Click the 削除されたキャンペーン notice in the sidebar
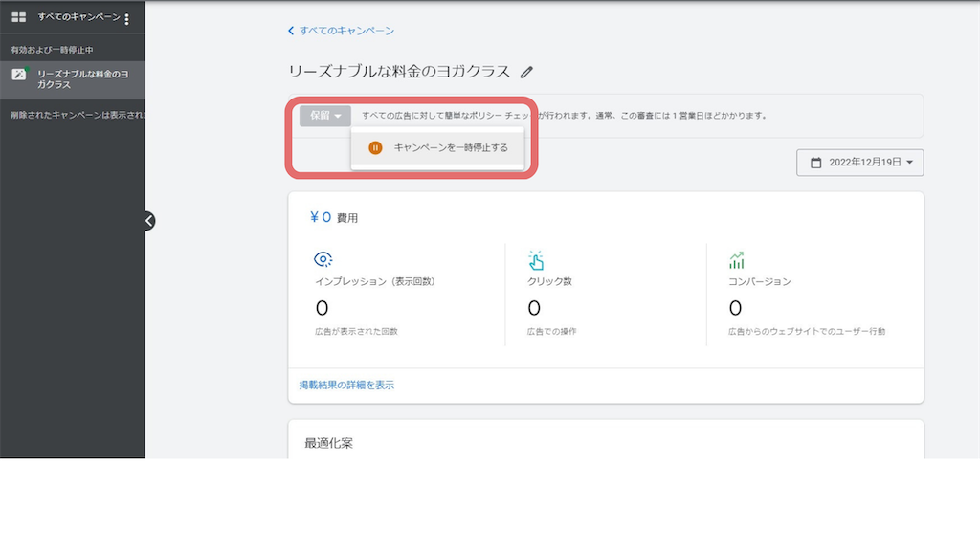The image size is (980, 551). [x=78, y=115]
